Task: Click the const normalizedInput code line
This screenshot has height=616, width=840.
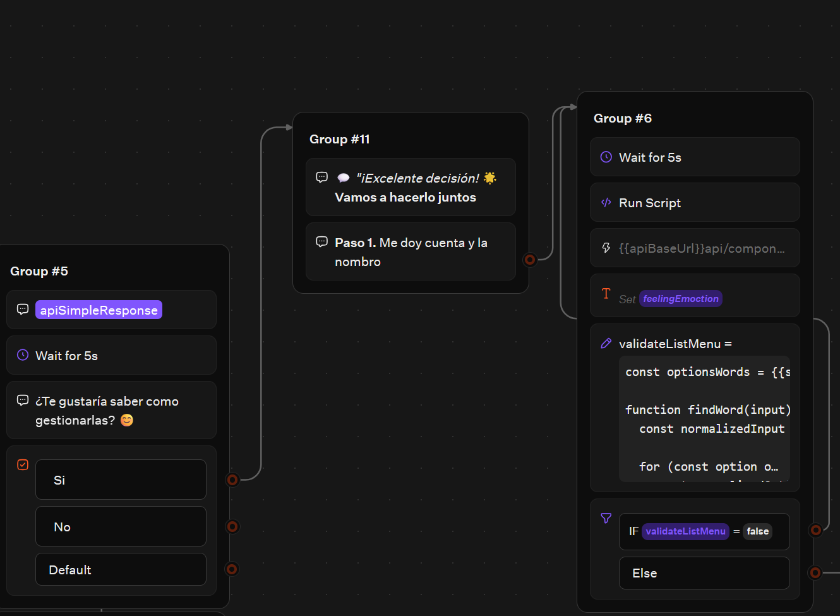Action: pos(712,429)
